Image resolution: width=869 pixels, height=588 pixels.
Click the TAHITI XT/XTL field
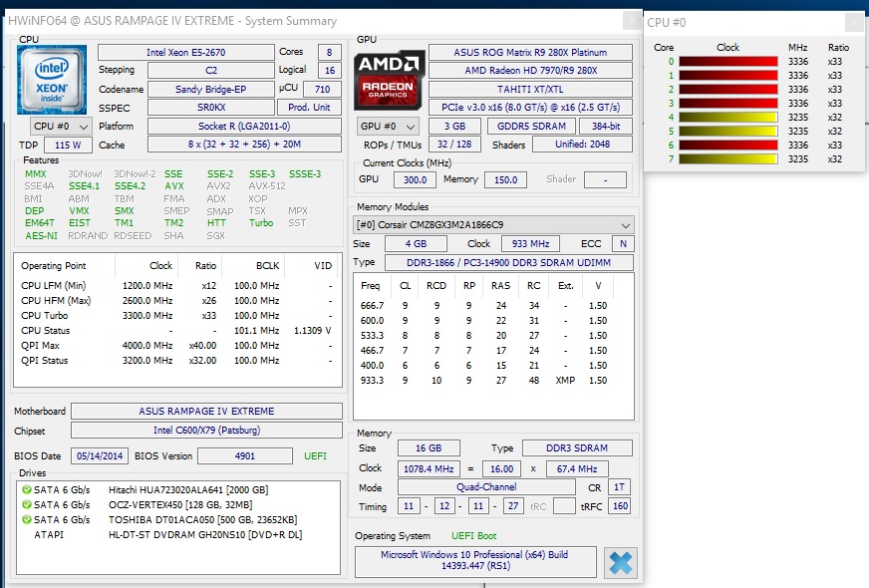tap(530, 90)
